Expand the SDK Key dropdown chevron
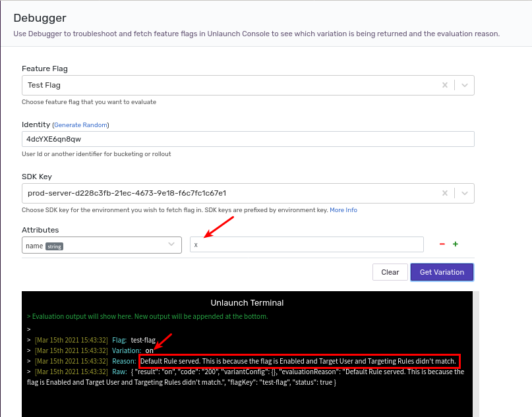The image size is (532, 417). tap(465, 193)
